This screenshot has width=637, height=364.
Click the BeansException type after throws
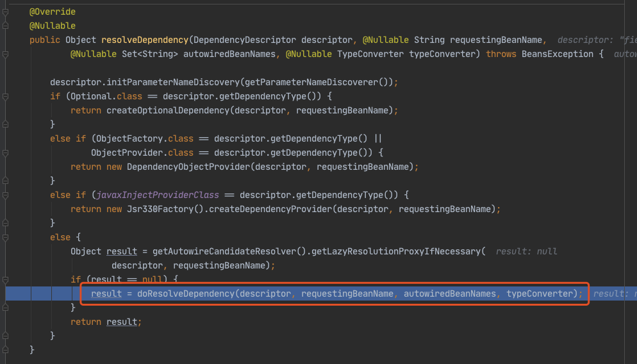(x=558, y=54)
